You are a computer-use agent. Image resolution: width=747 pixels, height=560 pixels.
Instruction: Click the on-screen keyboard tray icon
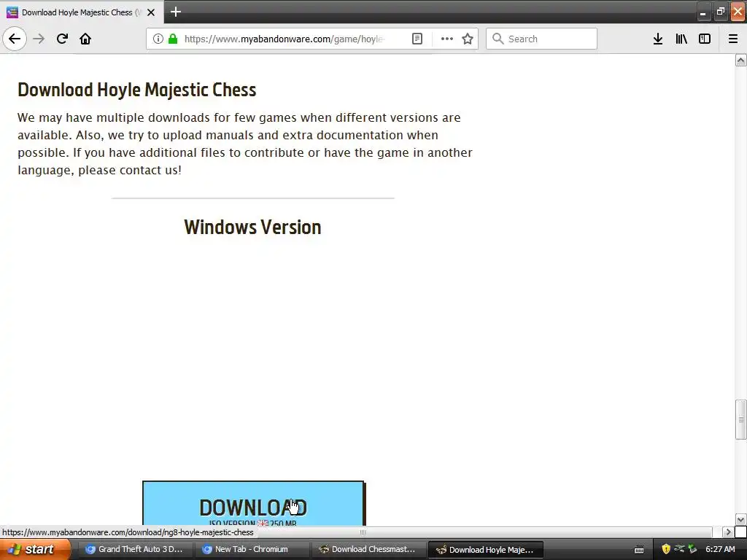click(x=639, y=550)
